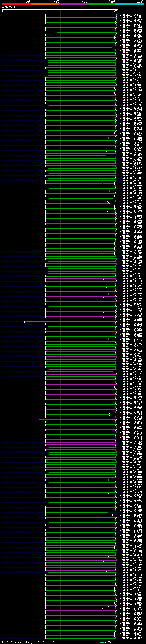Click hit label UniRef100_Q9M4B4
This screenshot has width=146, height=644.
click(x=131, y=27)
